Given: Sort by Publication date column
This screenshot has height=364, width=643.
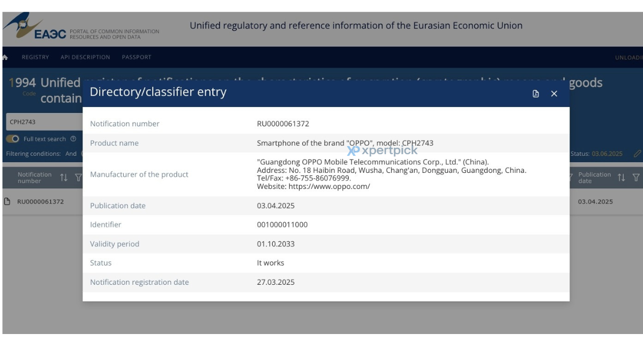Looking at the screenshot, I should click(x=622, y=178).
